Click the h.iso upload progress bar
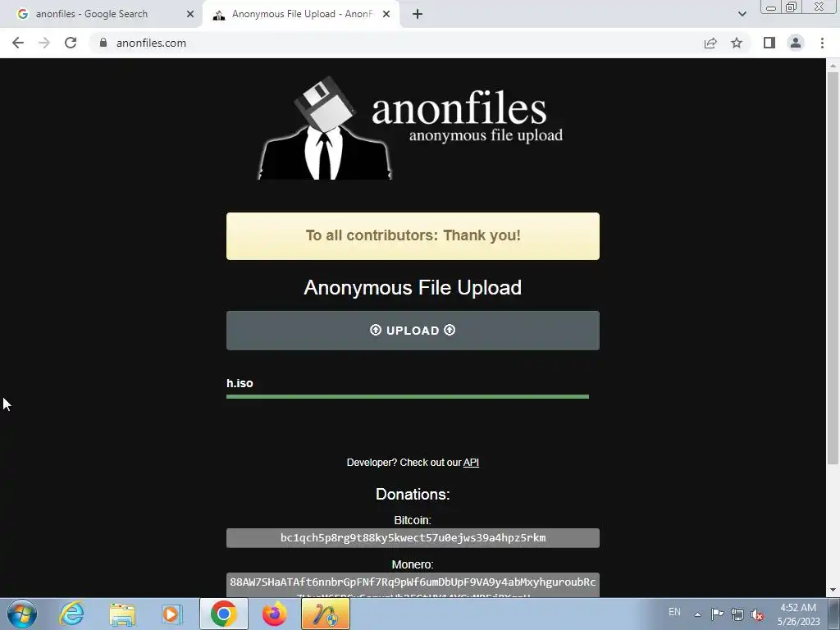This screenshot has width=840, height=630. coord(407,396)
